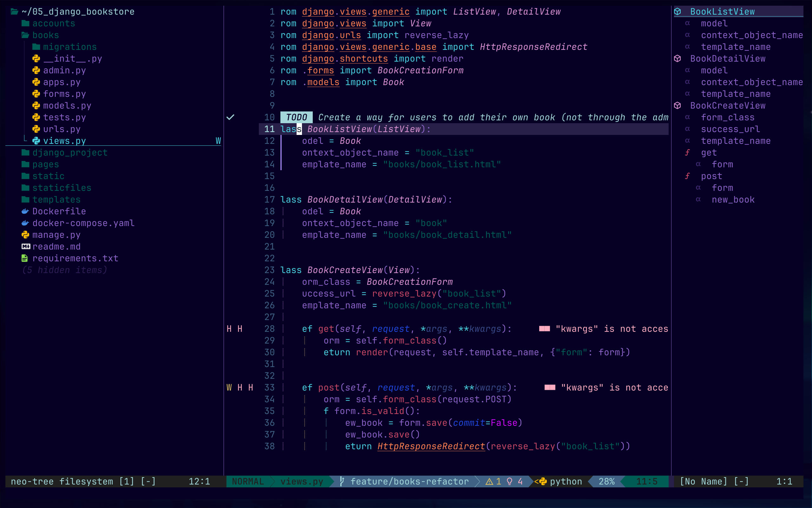Expand the staticfiles folder
Image resolution: width=812 pixels, height=508 pixels.
25,188
